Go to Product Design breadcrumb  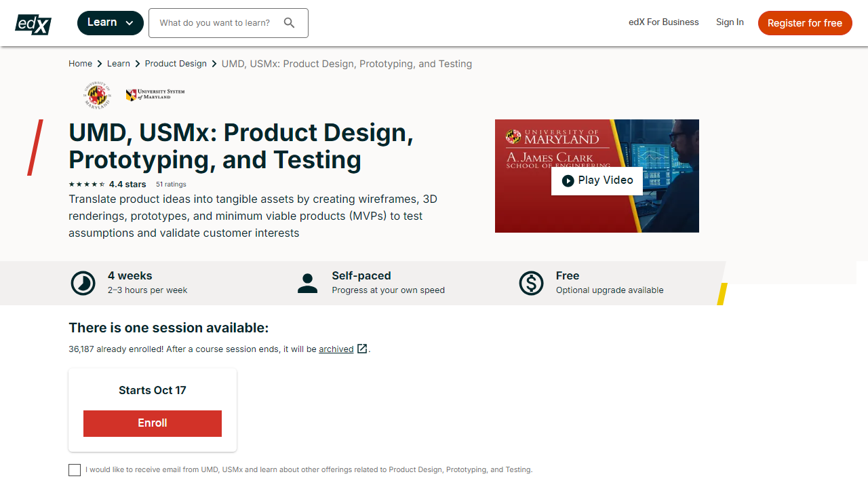(176, 64)
